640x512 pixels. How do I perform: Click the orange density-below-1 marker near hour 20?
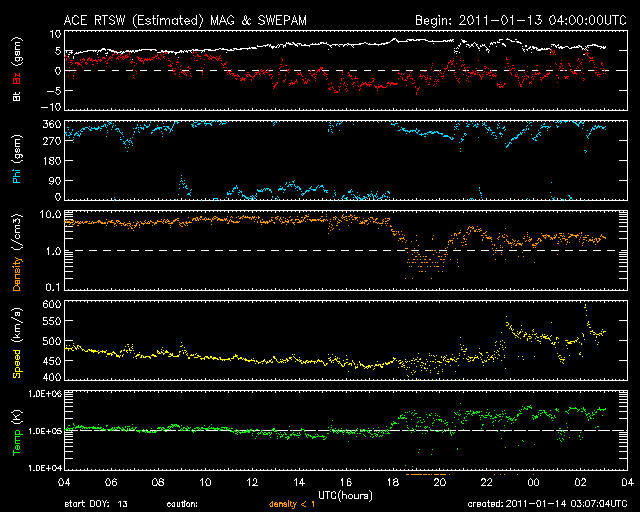[427, 473]
